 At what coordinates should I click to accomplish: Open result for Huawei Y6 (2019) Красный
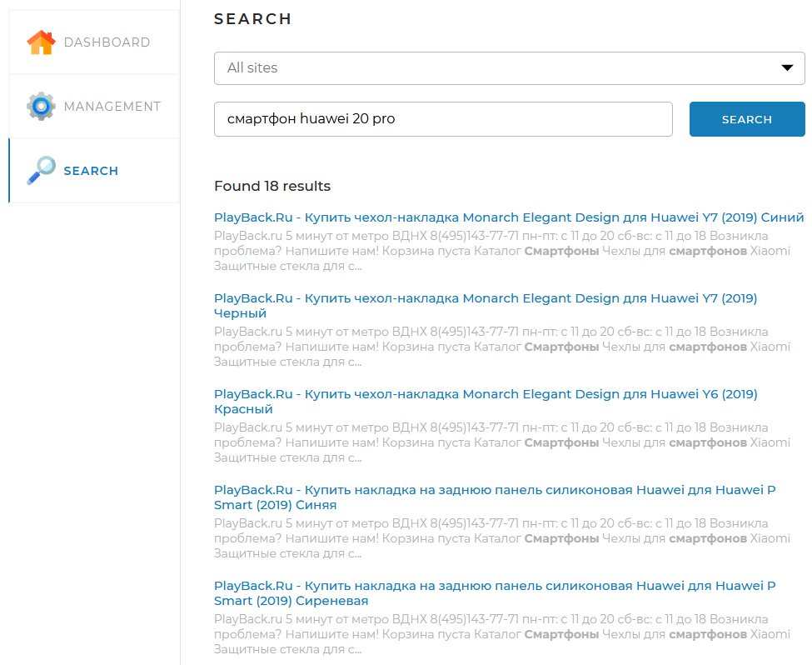pyautogui.click(x=486, y=401)
